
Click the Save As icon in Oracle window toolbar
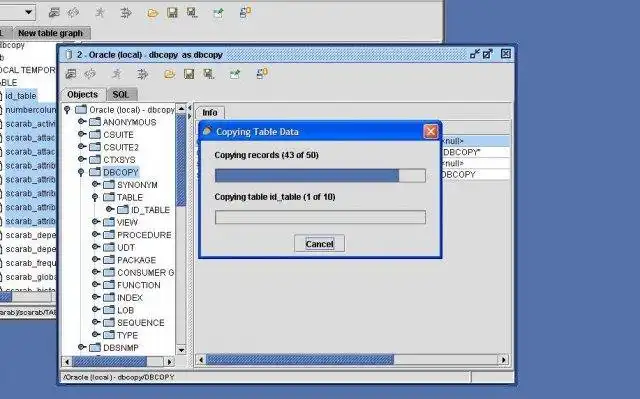point(209,74)
